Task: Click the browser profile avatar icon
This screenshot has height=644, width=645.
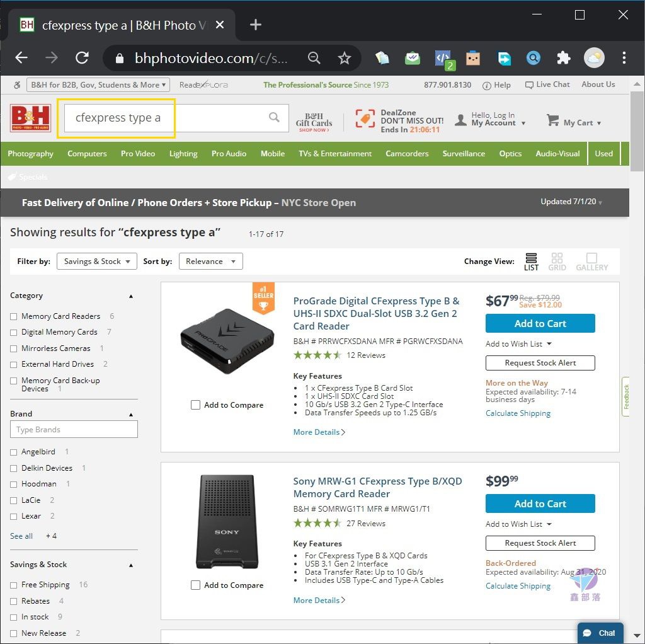Action: pyautogui.click(x=594, y=58)
